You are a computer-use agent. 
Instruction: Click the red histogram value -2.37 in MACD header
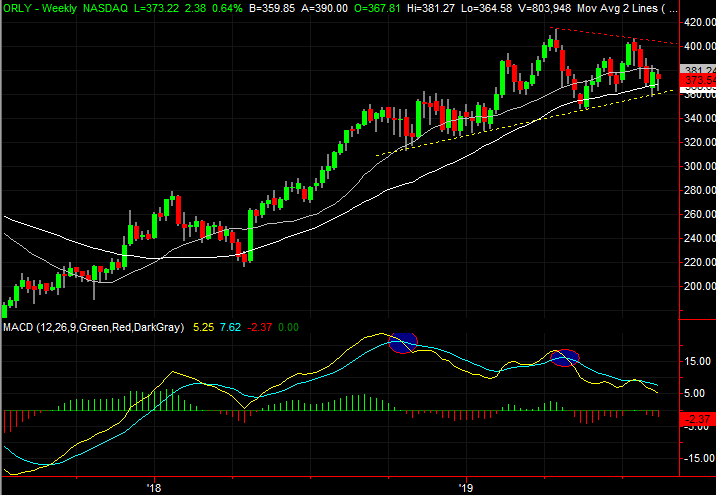pyautogui.click(x=259, y=327)
